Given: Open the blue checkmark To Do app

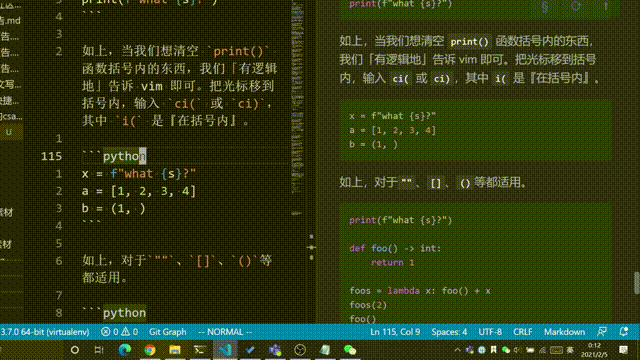Looking at the screenshot, I should pos(250,350).
